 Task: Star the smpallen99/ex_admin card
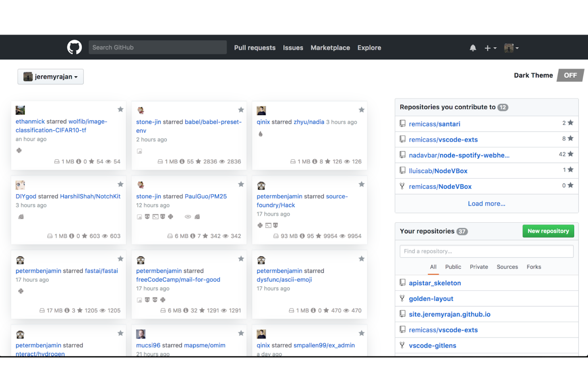tap(361, 333)
